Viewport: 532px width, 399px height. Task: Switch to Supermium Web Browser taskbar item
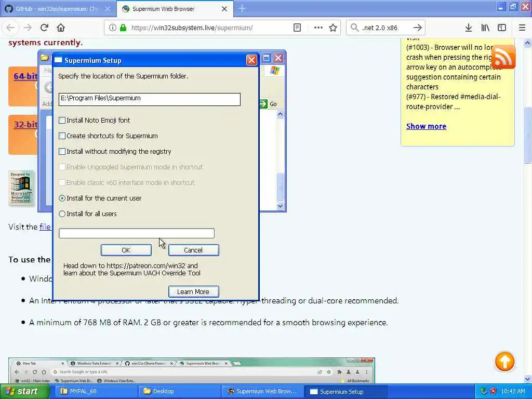coord(262,391)
